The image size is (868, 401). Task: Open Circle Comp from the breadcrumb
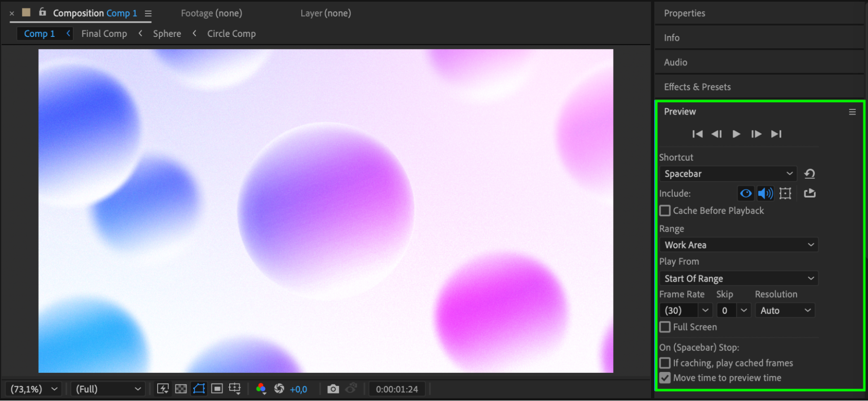point(231,33)
